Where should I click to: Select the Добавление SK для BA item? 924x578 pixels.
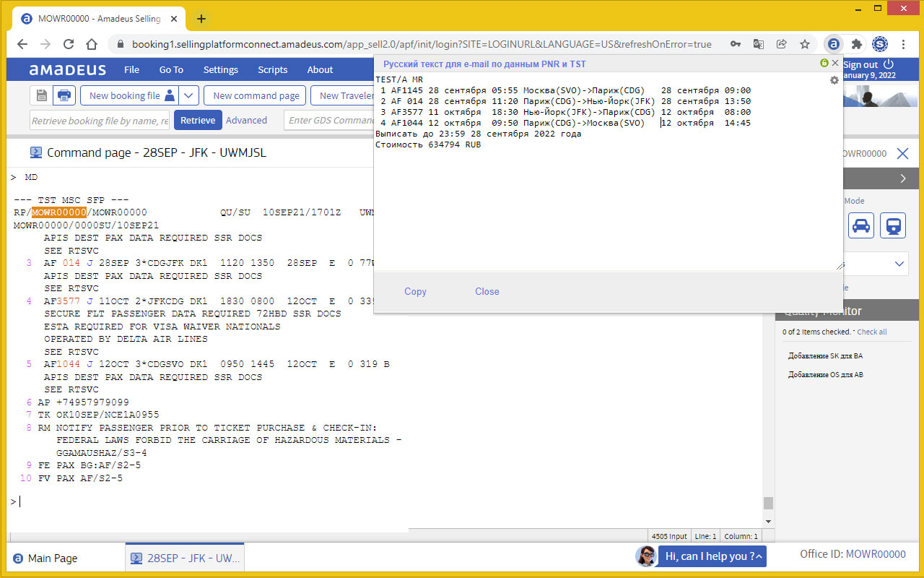pyautogui.click(x=825, y=355)
